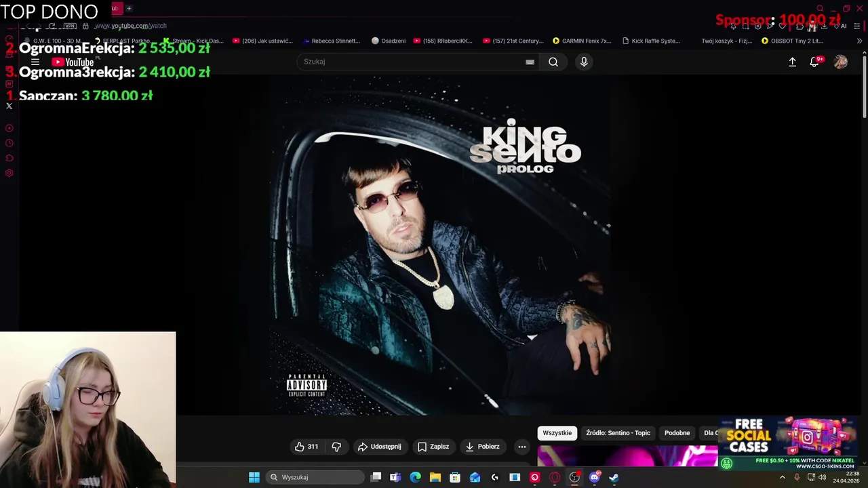This screenshot has width=868, height=488.
Task: Open Microsoft Edge from taskbar
Action: click(x=415, y=477)
